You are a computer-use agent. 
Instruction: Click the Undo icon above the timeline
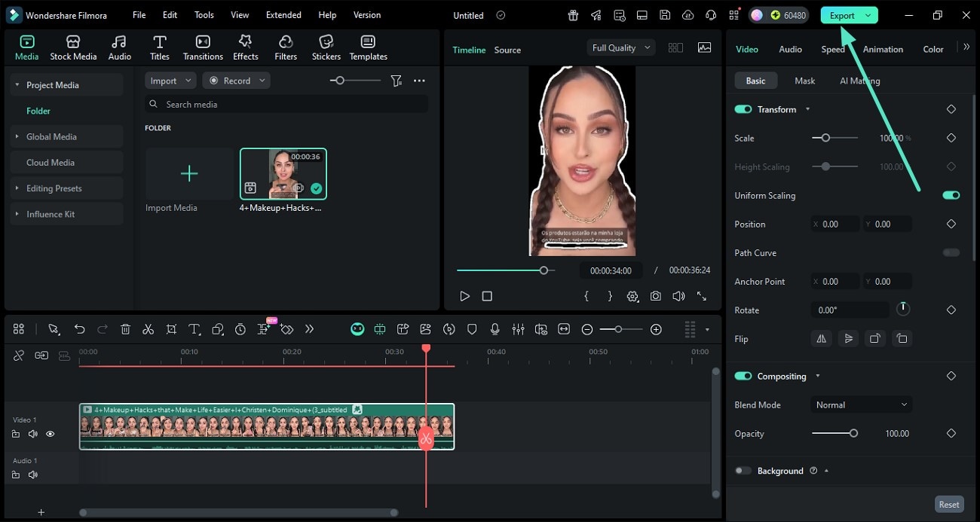pos(79,329)
